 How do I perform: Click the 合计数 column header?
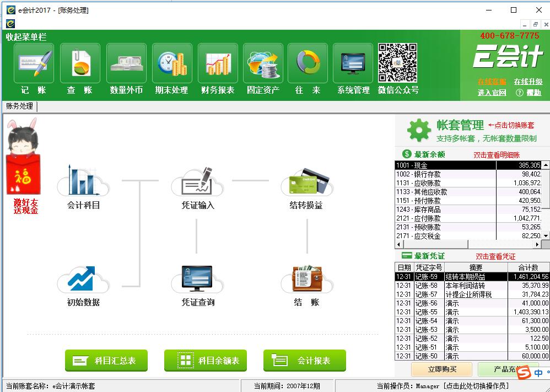click(529, 267)
